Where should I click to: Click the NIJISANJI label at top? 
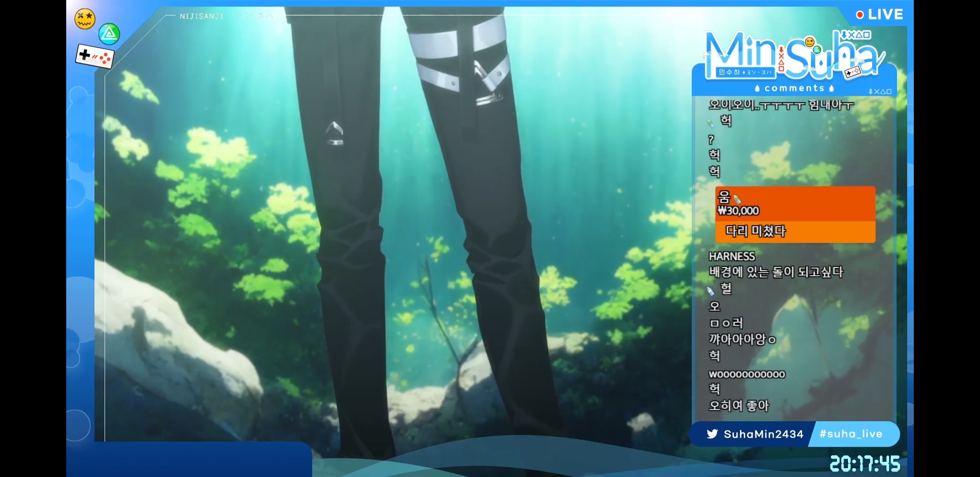pyautogui.click(x=202, y=16)
